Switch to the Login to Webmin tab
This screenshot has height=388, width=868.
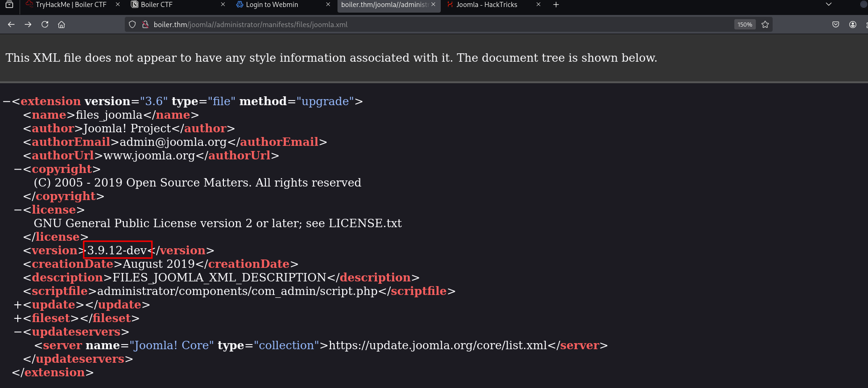coord(272,5)
